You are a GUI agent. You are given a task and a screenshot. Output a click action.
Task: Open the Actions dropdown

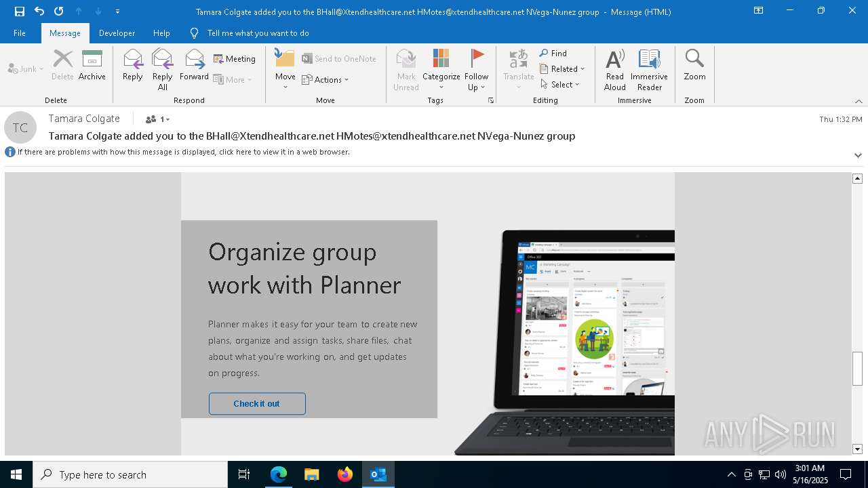click(x=325, y=79)
